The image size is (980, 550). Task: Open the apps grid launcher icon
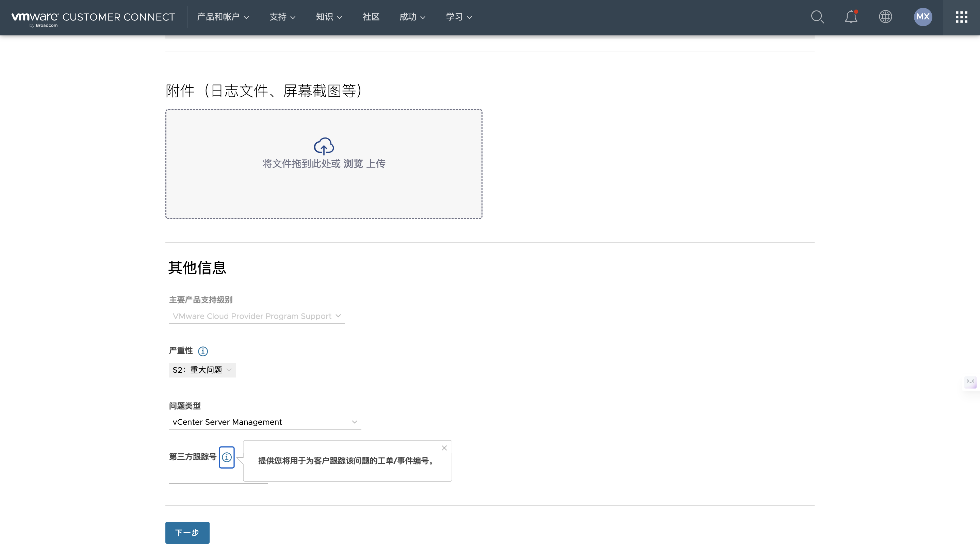tap(961, 17)
